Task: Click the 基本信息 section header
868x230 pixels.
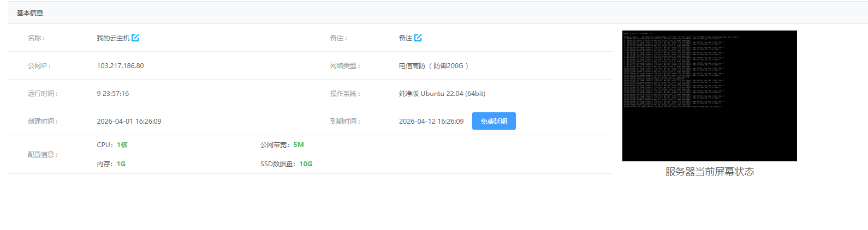Action: (30, 13)
